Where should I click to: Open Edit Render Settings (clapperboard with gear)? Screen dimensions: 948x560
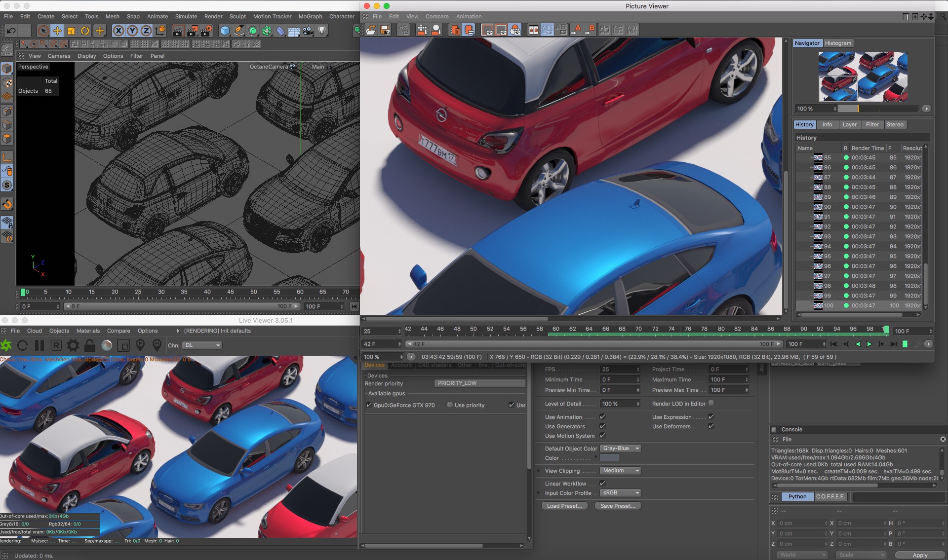coord(206,31)
